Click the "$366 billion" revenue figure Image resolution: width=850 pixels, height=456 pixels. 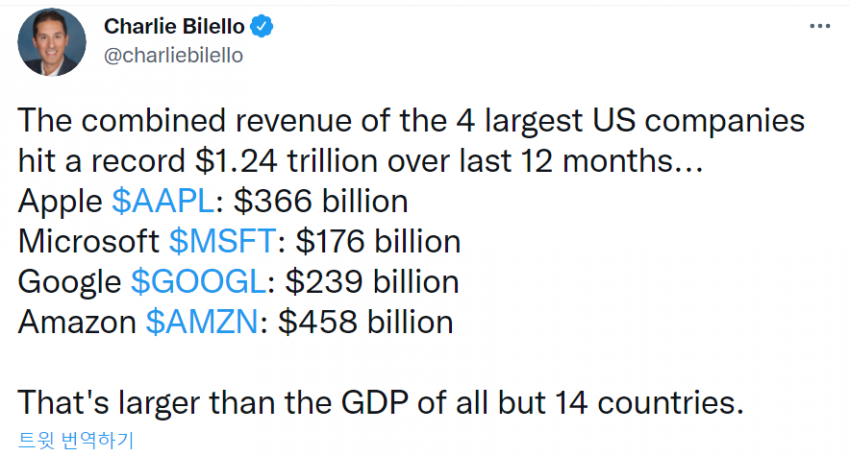(x=320, y=201)
